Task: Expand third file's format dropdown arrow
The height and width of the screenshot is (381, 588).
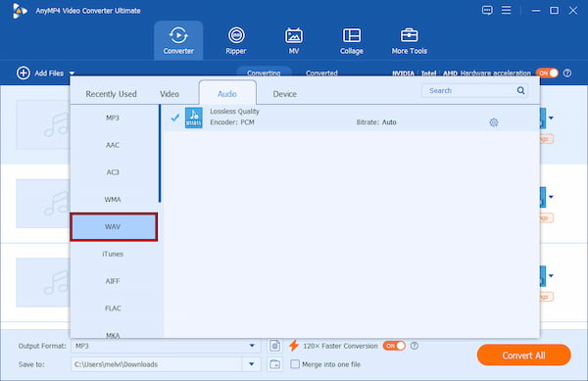Action: tap(551, 276)
